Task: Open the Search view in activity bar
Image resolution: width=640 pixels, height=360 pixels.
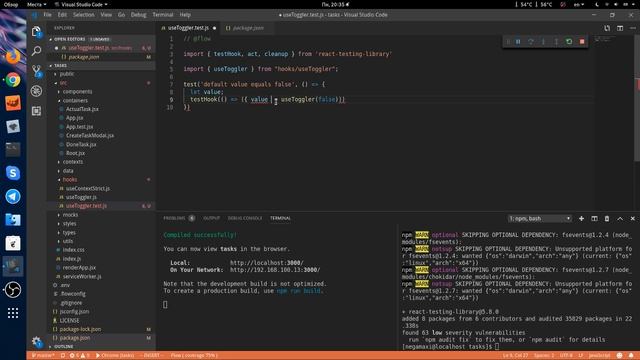Action: tap(36, 51)
